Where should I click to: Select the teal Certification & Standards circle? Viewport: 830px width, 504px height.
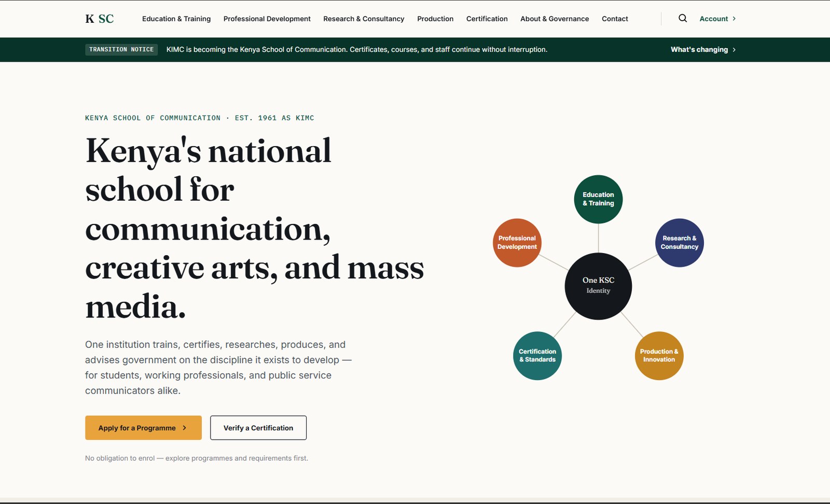[537, 356]
